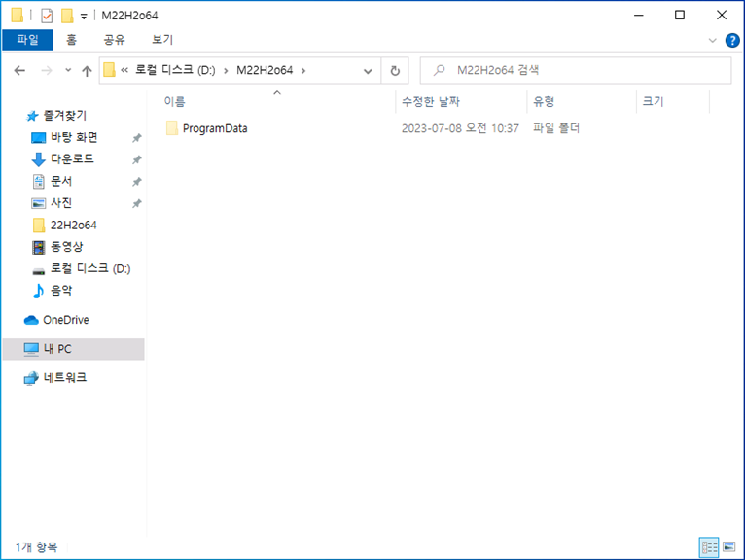Switch to large icons view layout icon
745x560 pixels.
pos(729,547)
